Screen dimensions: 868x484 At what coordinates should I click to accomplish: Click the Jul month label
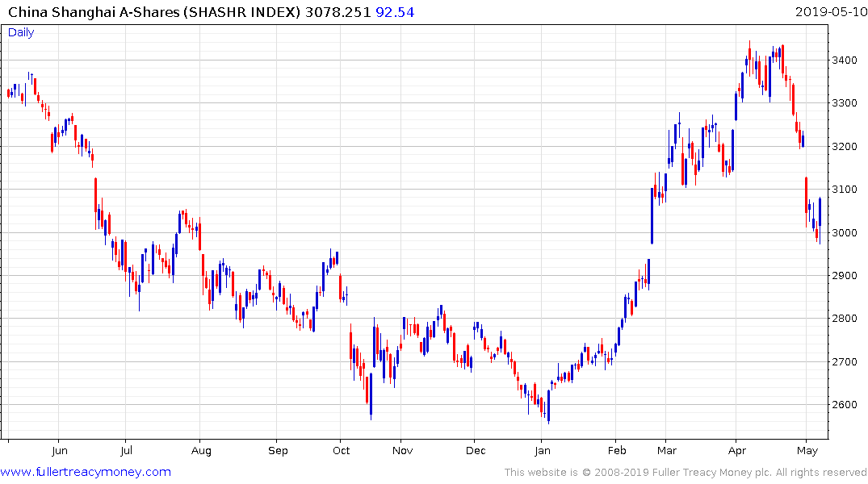click(126, 451)
